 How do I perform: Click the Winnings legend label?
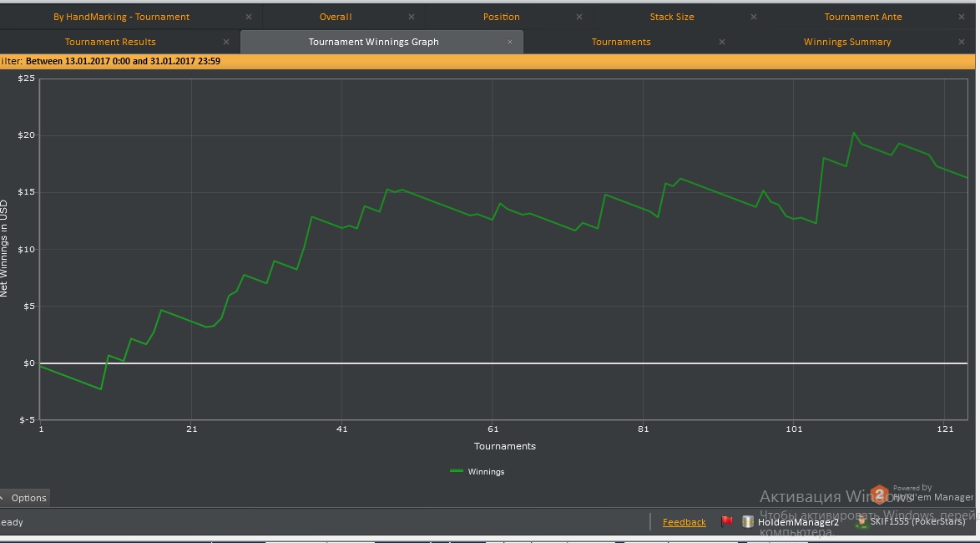[487, 472]
